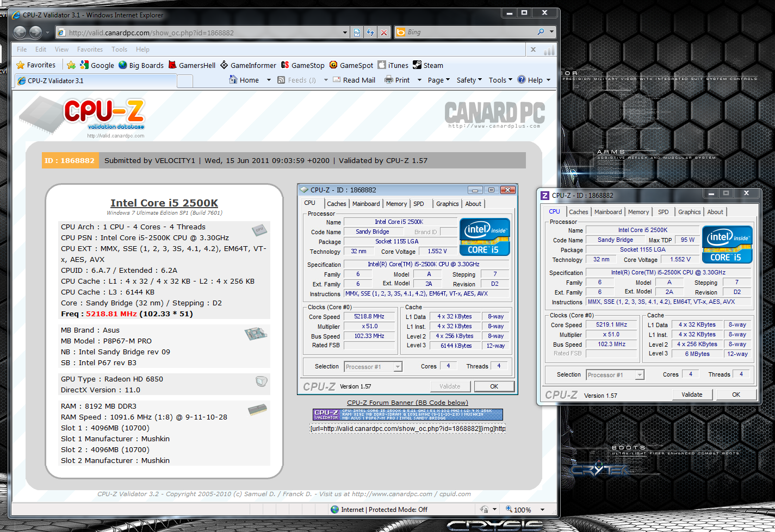Open the Tools dropdown in command bar
Image resolution: width=775 pixels, height=532 pixels.
click(x=500, y=80)
